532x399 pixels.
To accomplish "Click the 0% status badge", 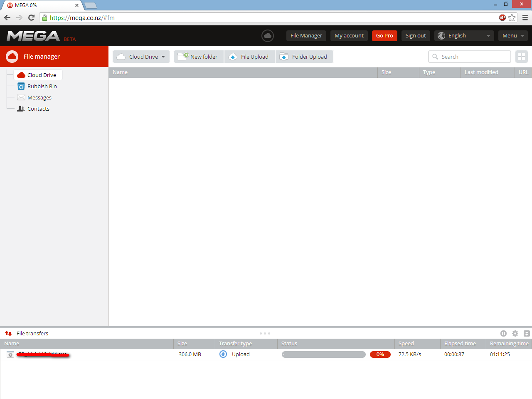I will pyautogui.click(x=380, y=354).
